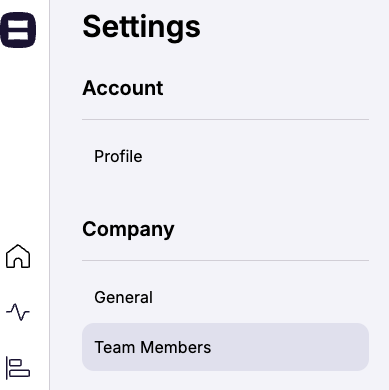Click the divider line below Account

click(225, 119)
